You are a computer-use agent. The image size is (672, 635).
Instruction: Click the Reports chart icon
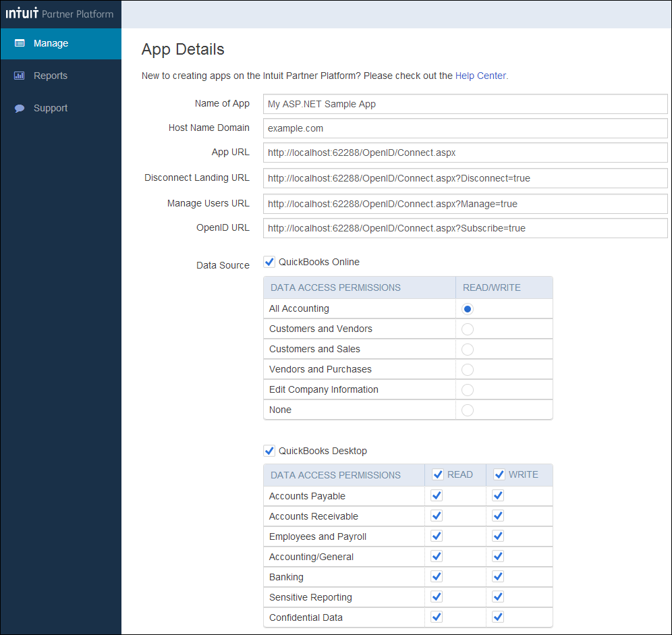20,76
